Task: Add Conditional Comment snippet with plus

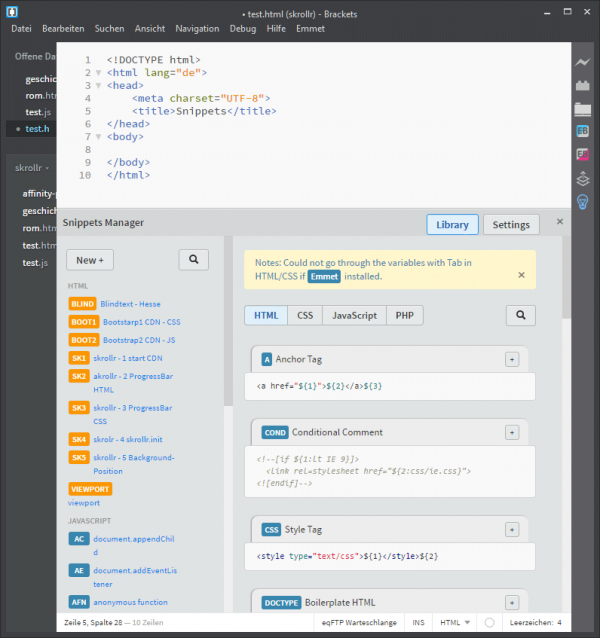Action: pos(512,433)
